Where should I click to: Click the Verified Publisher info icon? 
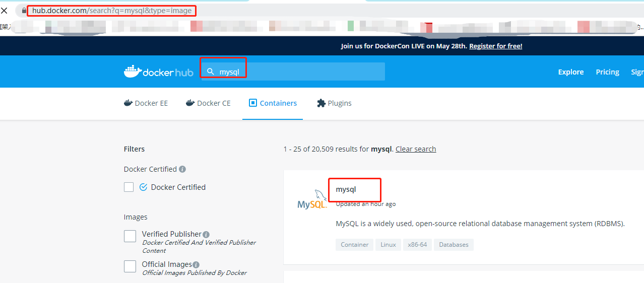tap(206, 234)
